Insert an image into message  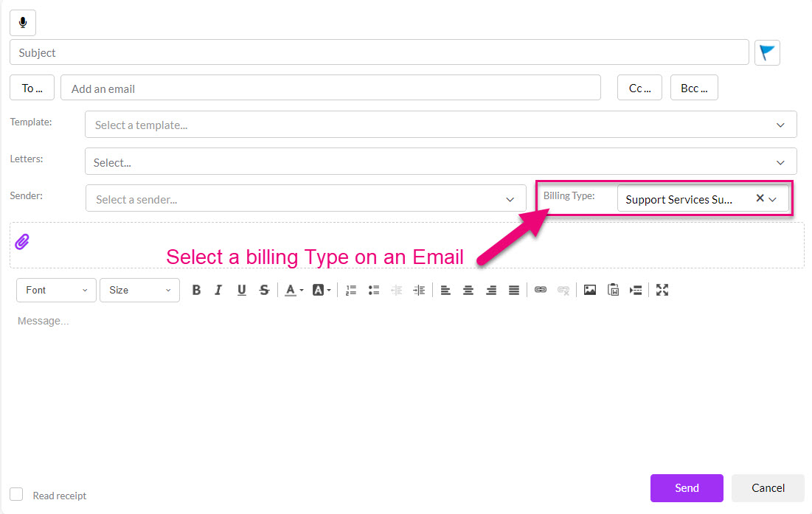tap(589, 291)
